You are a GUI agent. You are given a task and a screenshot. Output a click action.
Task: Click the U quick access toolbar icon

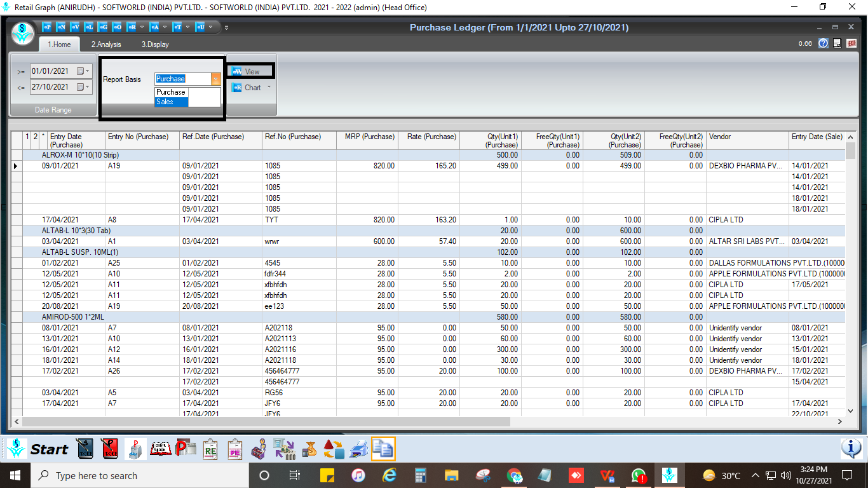pyautogui.click(x=200, y=27)
